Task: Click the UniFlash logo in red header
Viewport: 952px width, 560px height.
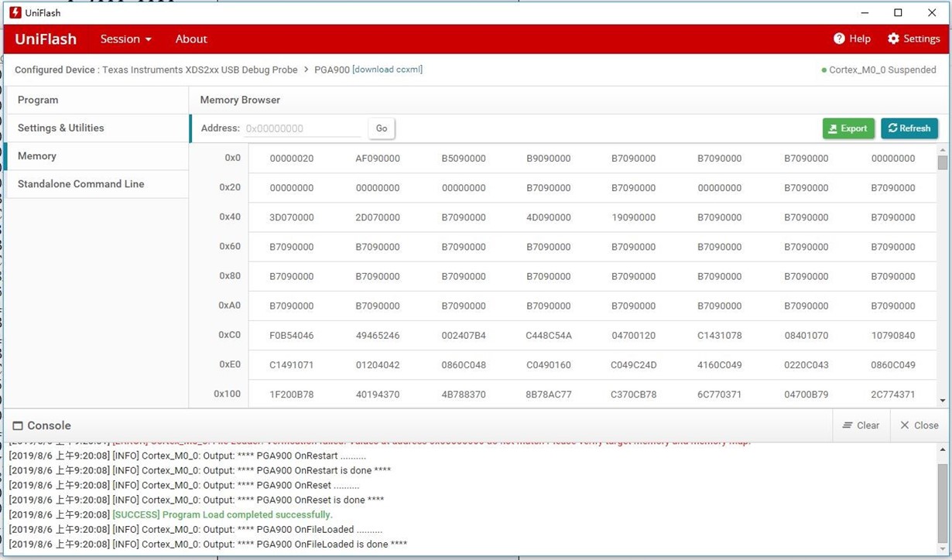Action: [46, 39]
